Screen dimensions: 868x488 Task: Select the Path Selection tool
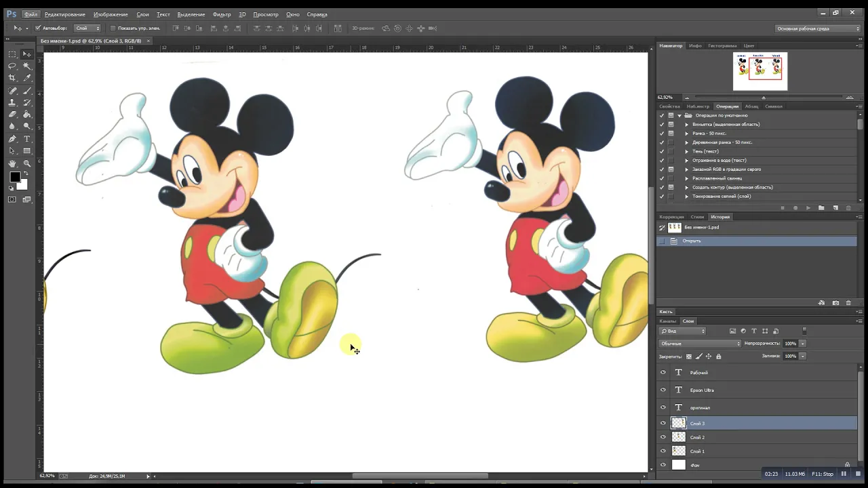(x=12, y=150)
